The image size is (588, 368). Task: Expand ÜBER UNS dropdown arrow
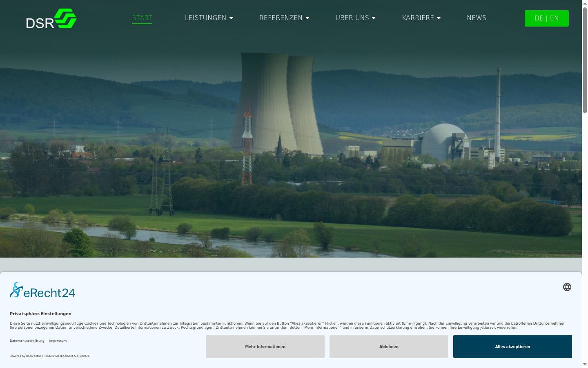coord(374,18)
